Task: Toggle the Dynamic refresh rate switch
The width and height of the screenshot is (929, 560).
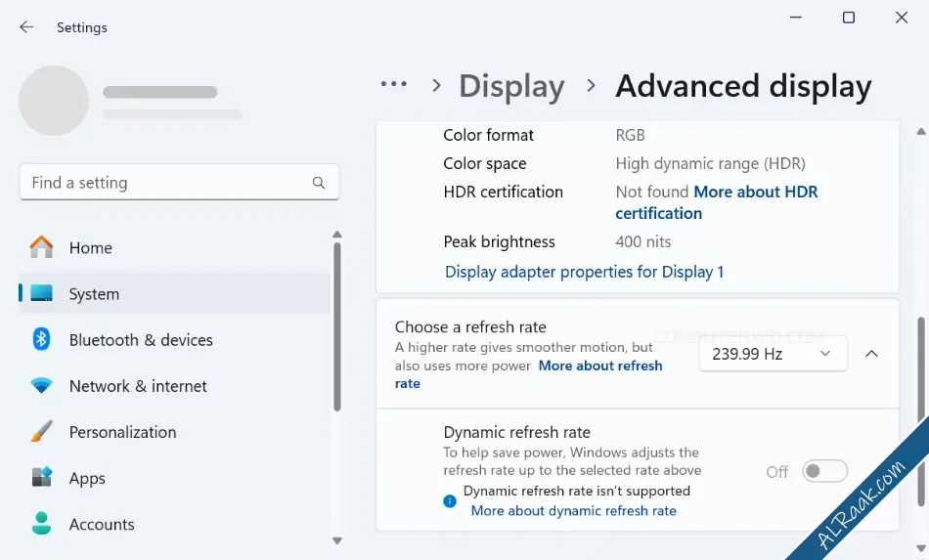Action: click(x=824, y=471)
